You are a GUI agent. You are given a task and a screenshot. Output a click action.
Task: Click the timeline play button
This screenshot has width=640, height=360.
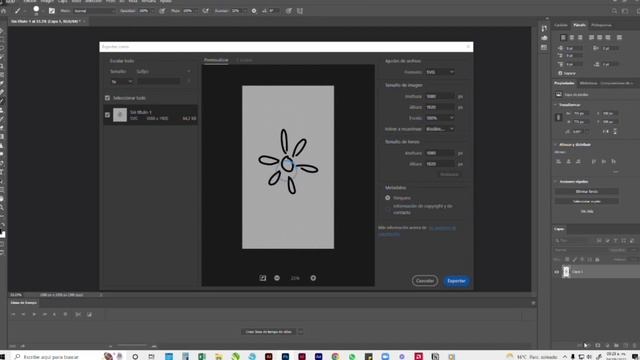(x=34, y=314)
